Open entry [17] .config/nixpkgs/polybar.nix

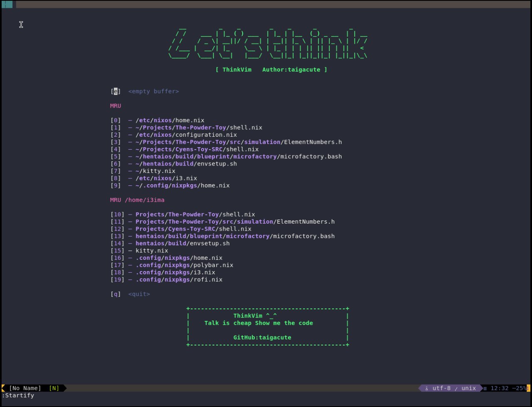pyautogui.click(x=172, y=265)
